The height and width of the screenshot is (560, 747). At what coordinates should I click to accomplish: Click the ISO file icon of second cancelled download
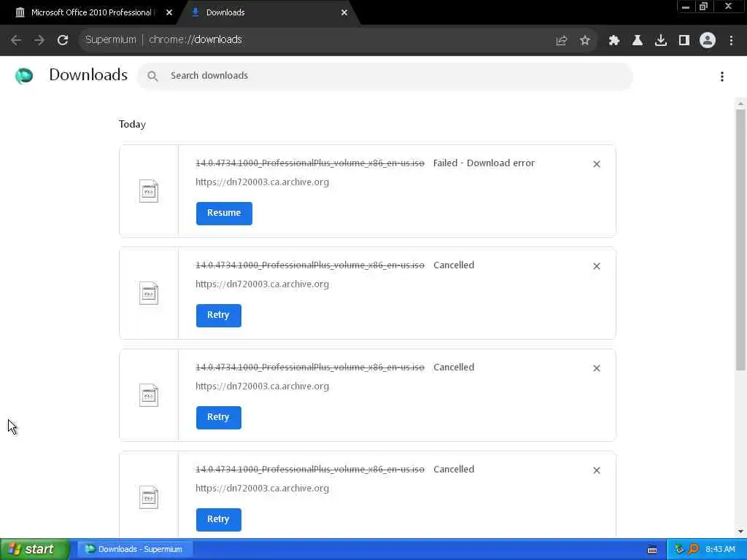click(x=149, y=395)
